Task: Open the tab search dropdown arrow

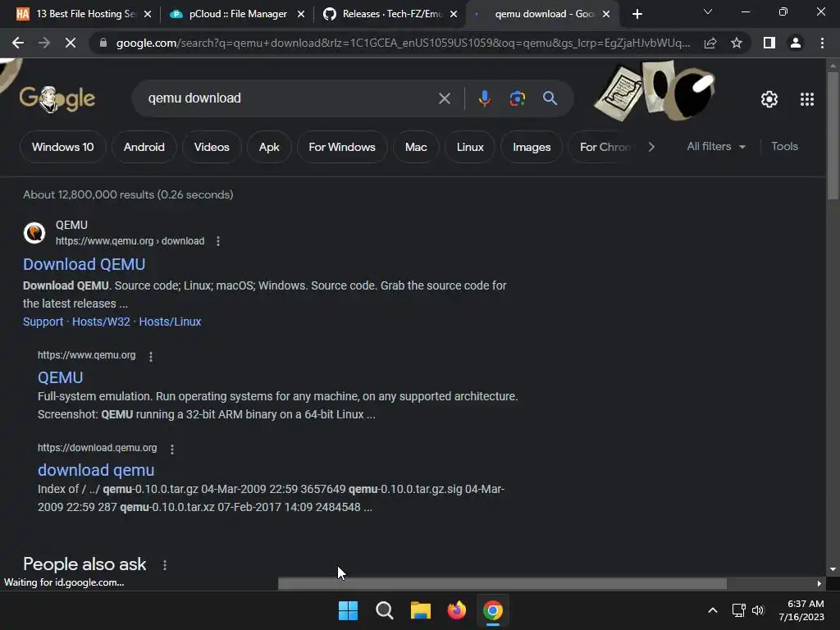Action: [708, 11]
